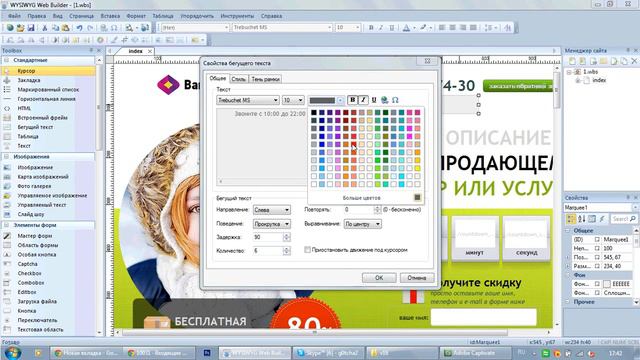The width and height of the screenshot is (640, 360).
Task: Collapse the Элементы форм Toolbox section
Action: click(7, 225)
